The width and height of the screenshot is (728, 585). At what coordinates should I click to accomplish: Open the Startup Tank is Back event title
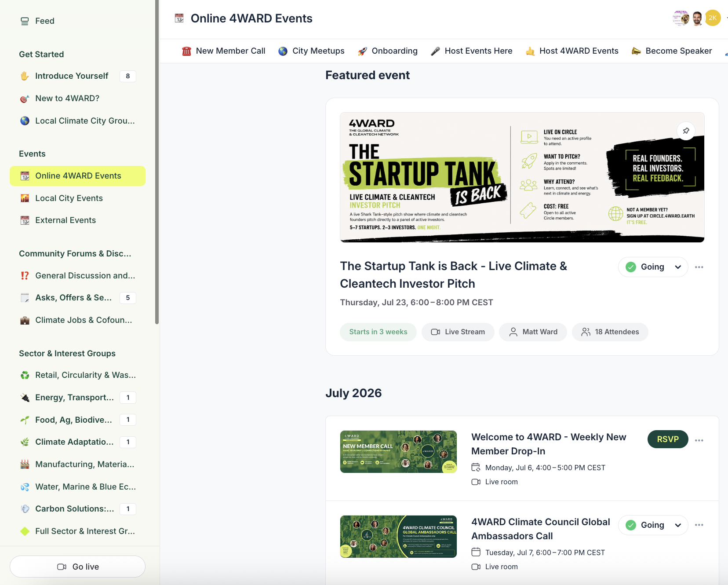pyautogui.click(x=453, y=275)
